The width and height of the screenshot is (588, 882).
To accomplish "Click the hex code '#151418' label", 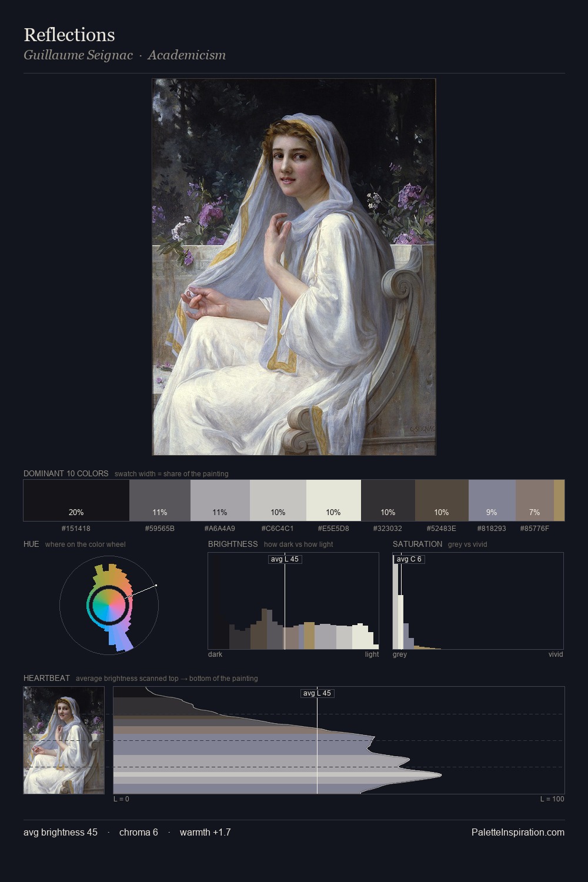I will 76,529.
